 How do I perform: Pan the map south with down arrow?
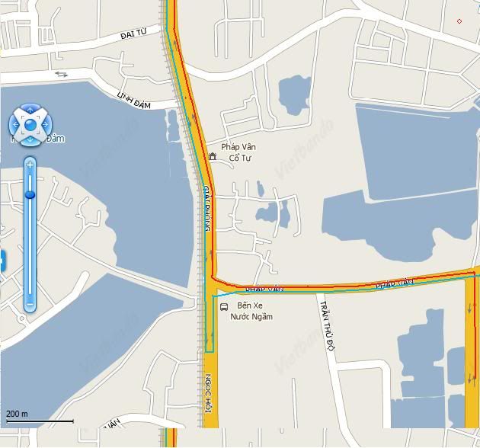point(30,140)
